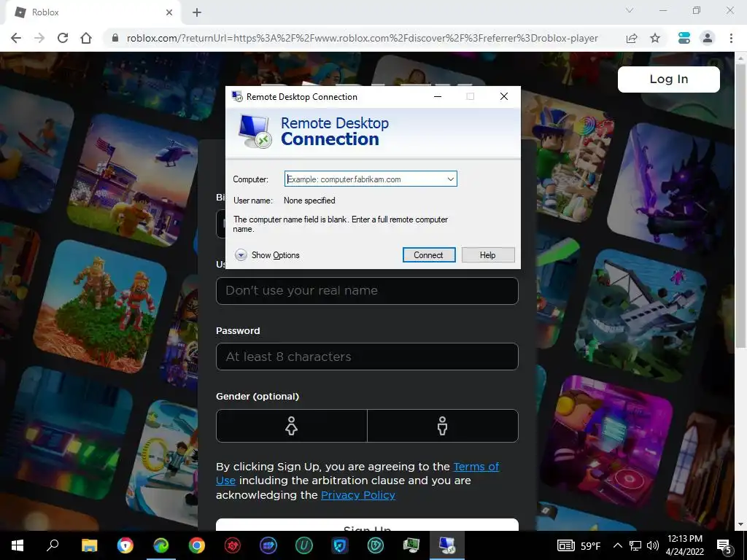Close the Roblox tab
The width and height of the screenshot is (747, 560).
pos(169,12)
